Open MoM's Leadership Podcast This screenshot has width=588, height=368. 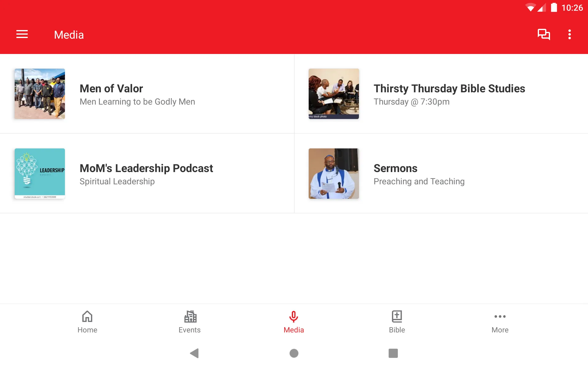(146, 173)
